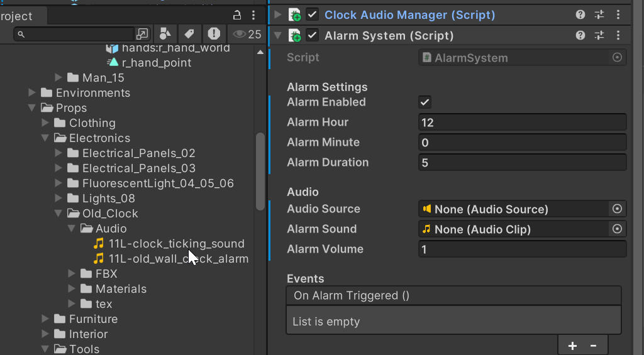The height and width of the screenshot is (355, 644).
Task: Expand the Clock Audio Manager component
Action: (x=278, y=15)
